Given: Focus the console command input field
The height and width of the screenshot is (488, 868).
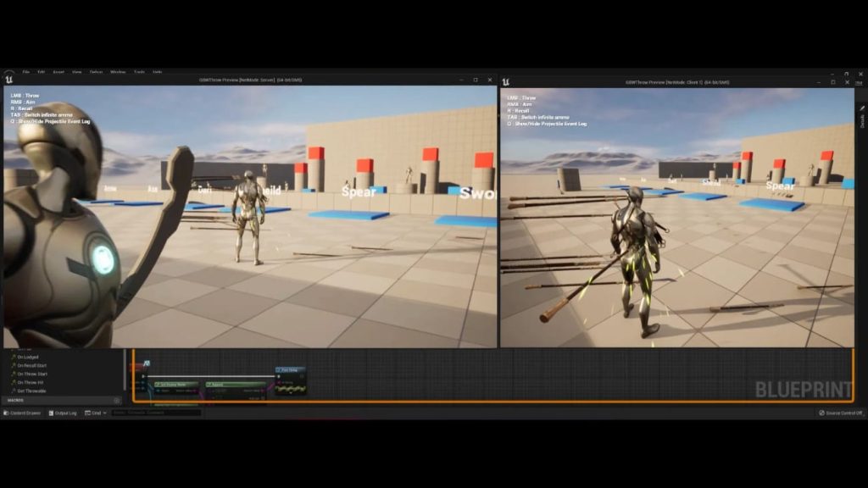Looking at the screenshot, I should (156, 413).
